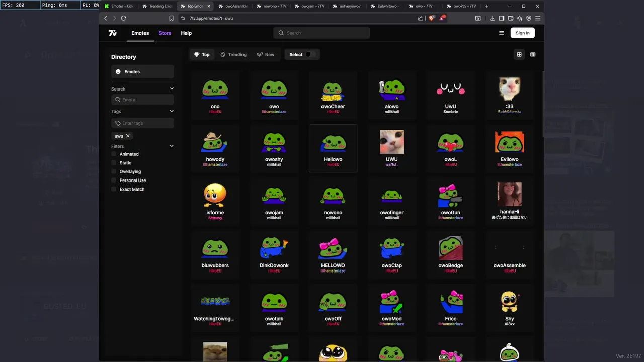Open the owoshy emote
Screen dimensions: 644x362
point(274,148)
